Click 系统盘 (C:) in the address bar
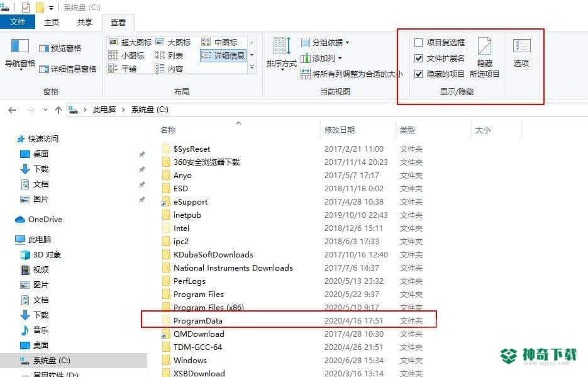Viewport: 588px width, 377px height. click(x=150, y=110)
